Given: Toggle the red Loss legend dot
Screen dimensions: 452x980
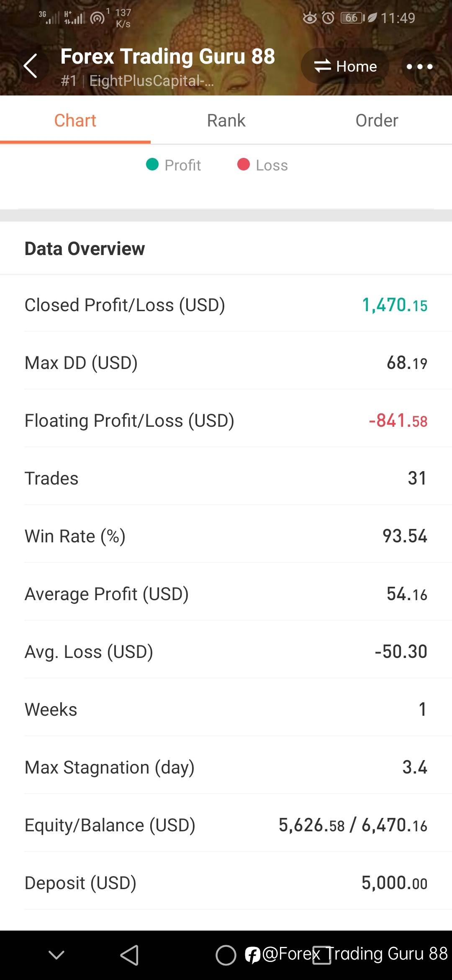Looking at the screenshot, I should 244,165.
